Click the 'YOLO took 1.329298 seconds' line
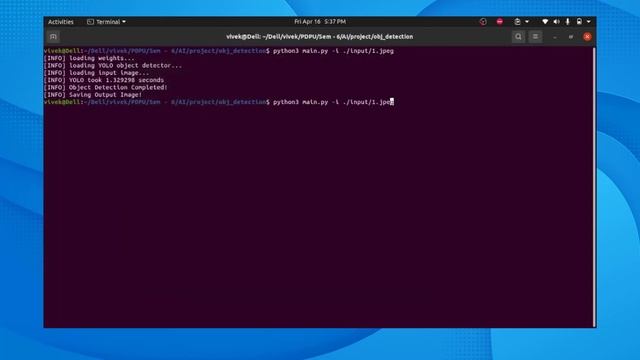Image resolution: width=640 pixels, height=360 pixels. [116, 80]
